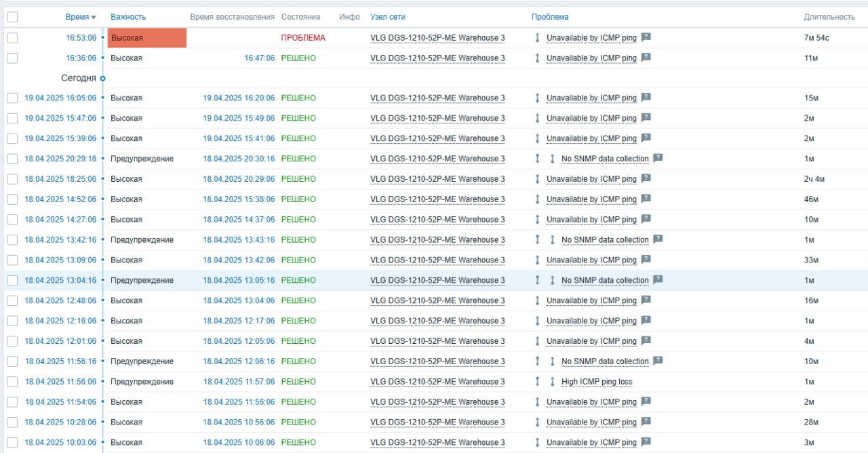Click РЕШЕНО status on 18.04.2025 10:03:06 row
Viewport: 868px width, 453px height.
298,443
